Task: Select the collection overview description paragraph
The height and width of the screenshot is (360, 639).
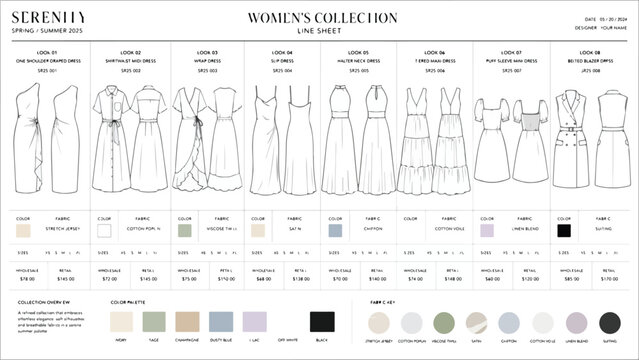Action: pyautogui.click(x=51, y=322)
